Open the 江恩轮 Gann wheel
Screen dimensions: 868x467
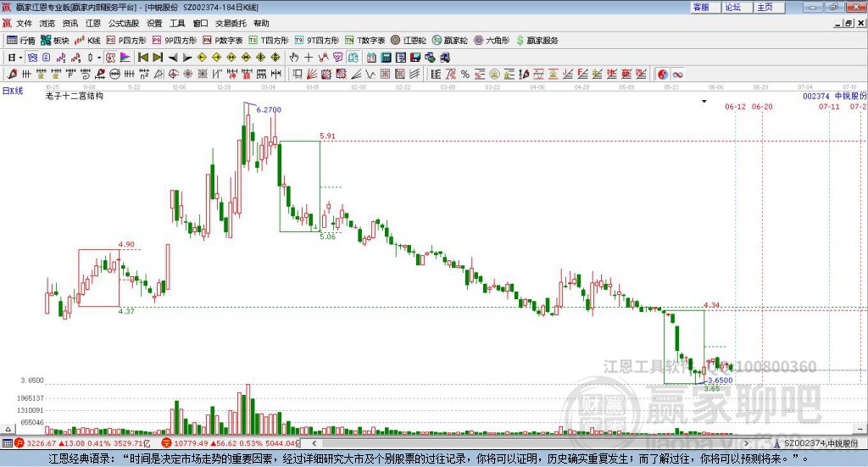click(409, 41)
